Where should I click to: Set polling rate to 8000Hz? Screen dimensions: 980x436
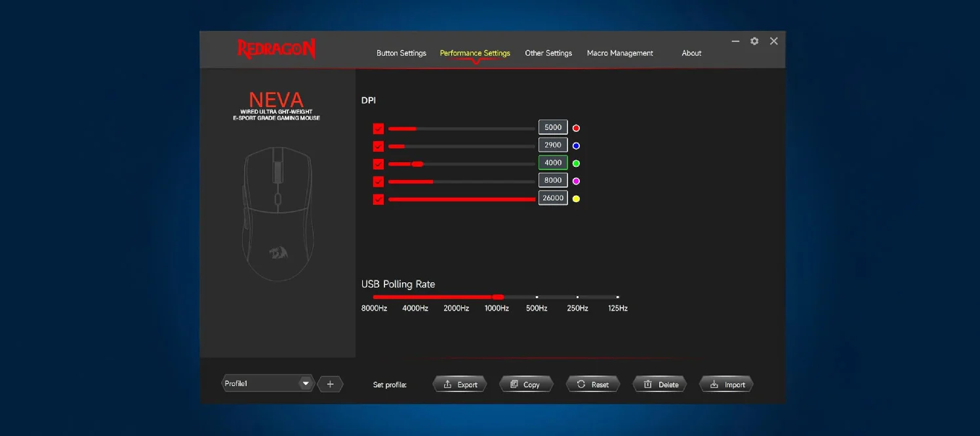[x=374, y=308]
